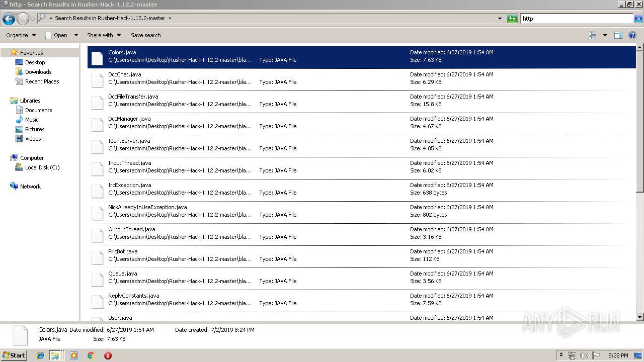Click the Open toolbar button

(x=56, y=35)
